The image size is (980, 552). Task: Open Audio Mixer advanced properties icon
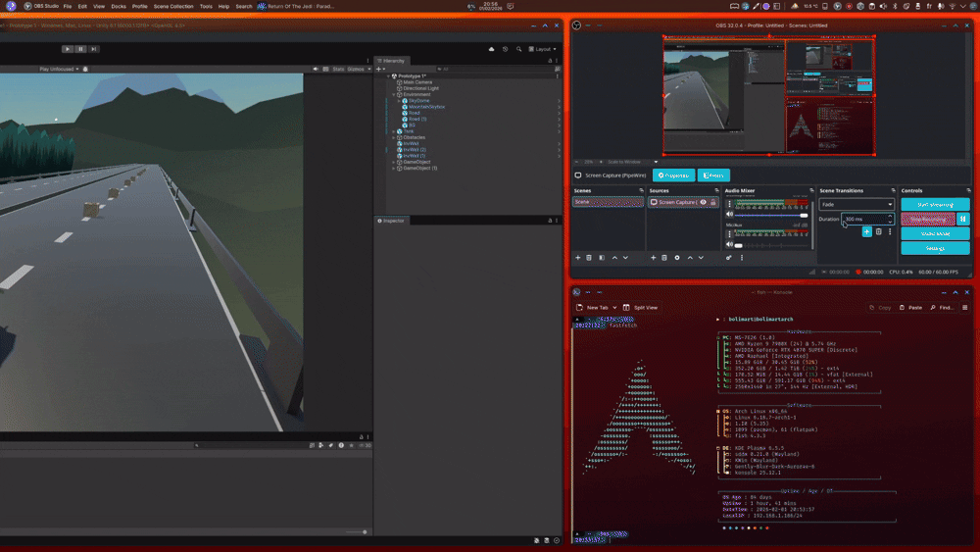coord(729,258)
